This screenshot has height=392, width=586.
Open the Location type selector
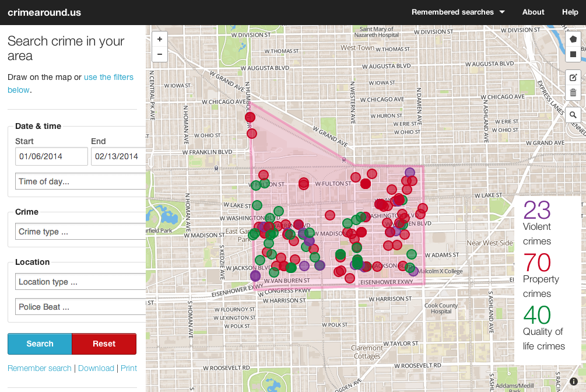click(80, 282)
